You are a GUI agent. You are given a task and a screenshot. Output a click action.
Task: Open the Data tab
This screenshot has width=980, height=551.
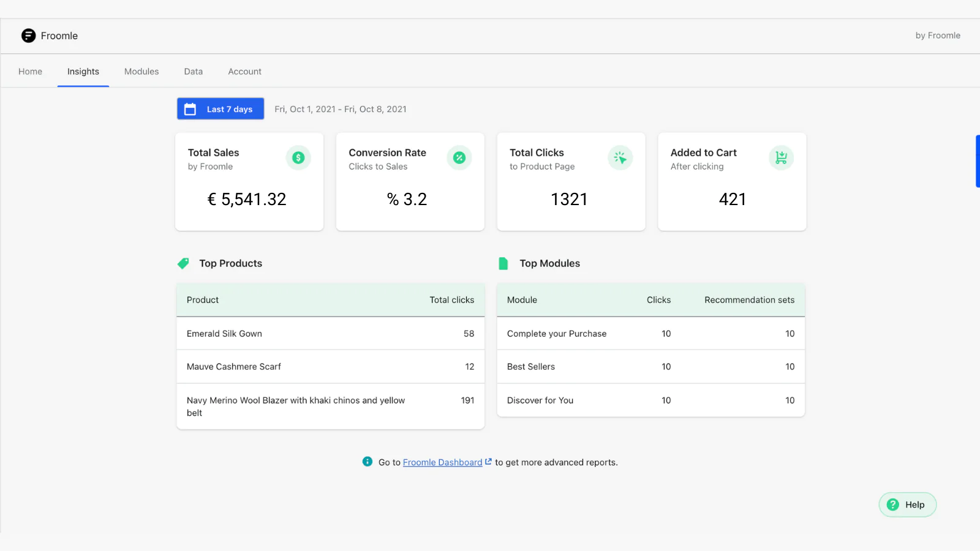click(194, 72)
